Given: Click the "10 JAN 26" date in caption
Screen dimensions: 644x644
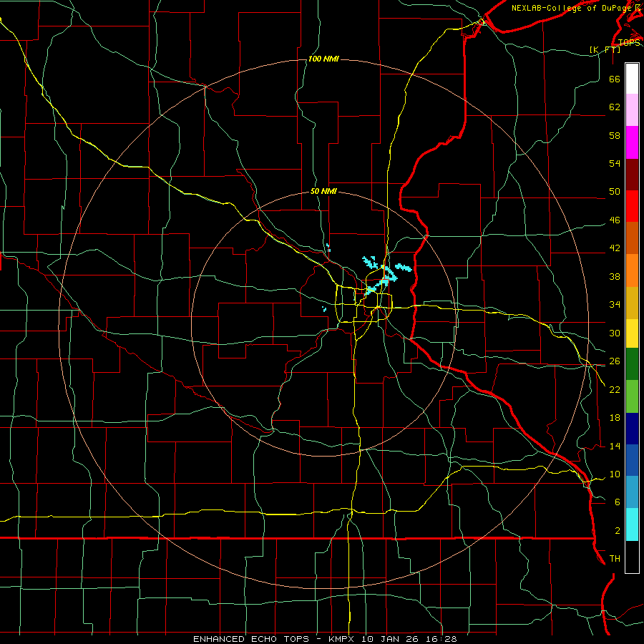Looking at the screenshot, I should point(389,639).
